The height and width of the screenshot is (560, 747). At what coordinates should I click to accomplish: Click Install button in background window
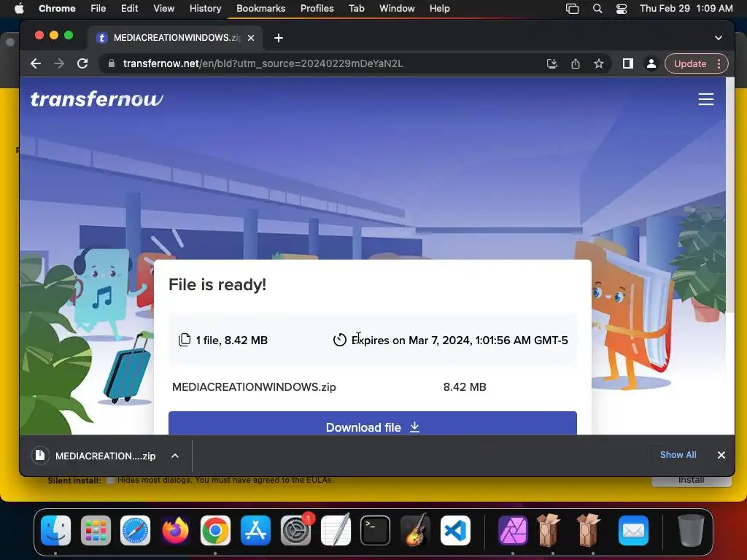coord(692,481)
